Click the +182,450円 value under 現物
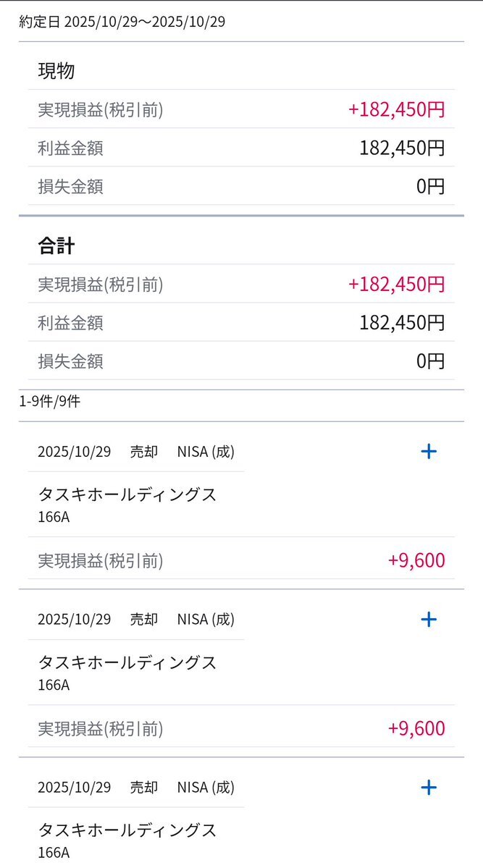The height and width of the screenshot is (868, 483). (x=396, y=110)
